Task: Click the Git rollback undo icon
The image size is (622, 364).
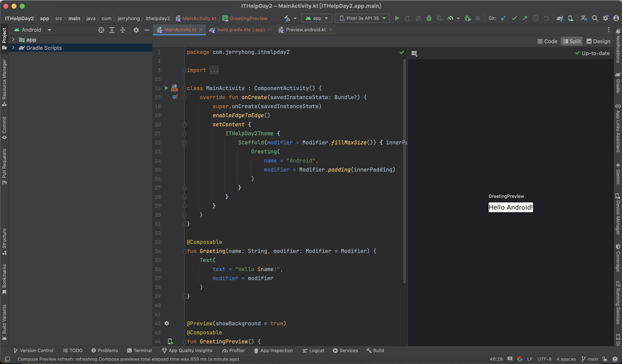Action: [x=546, y=18]
